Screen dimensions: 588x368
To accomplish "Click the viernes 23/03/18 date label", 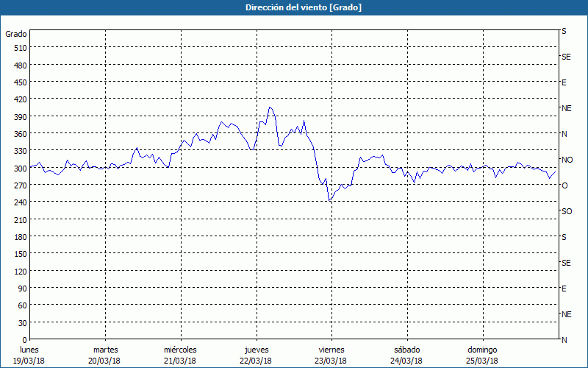I will (x=331, y=355).
